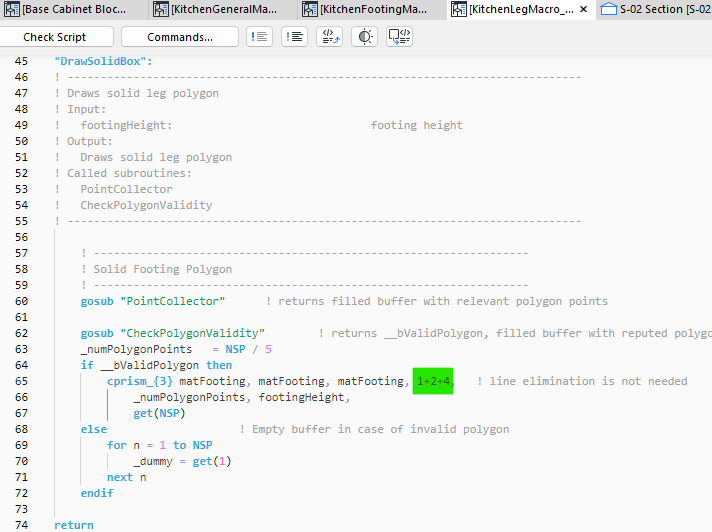
Task: Click get(NSP) on line 67
Action: tap(159, 413)
